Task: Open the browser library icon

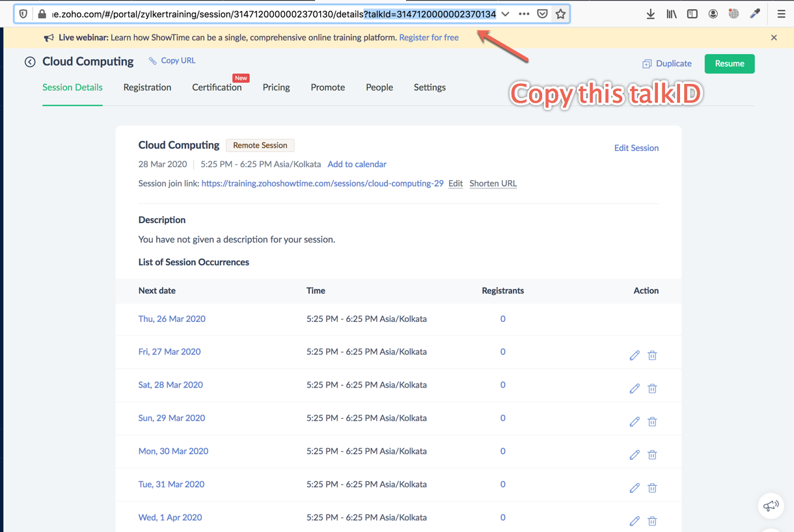Action: coord(671,14)
